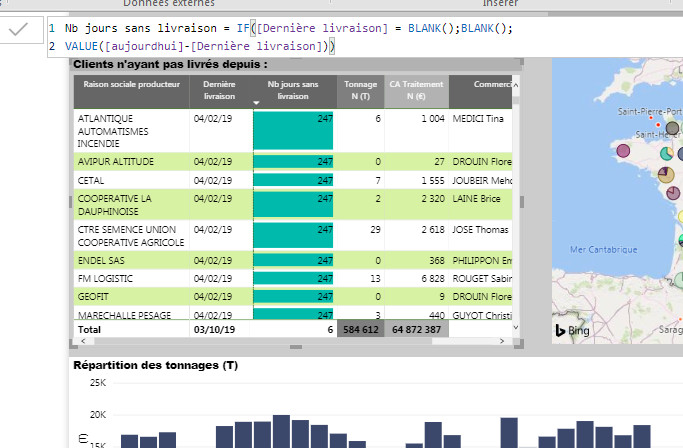Click inside the DAX formula editor
Viewport: 683px width, 448px height.
coord(365,37)
